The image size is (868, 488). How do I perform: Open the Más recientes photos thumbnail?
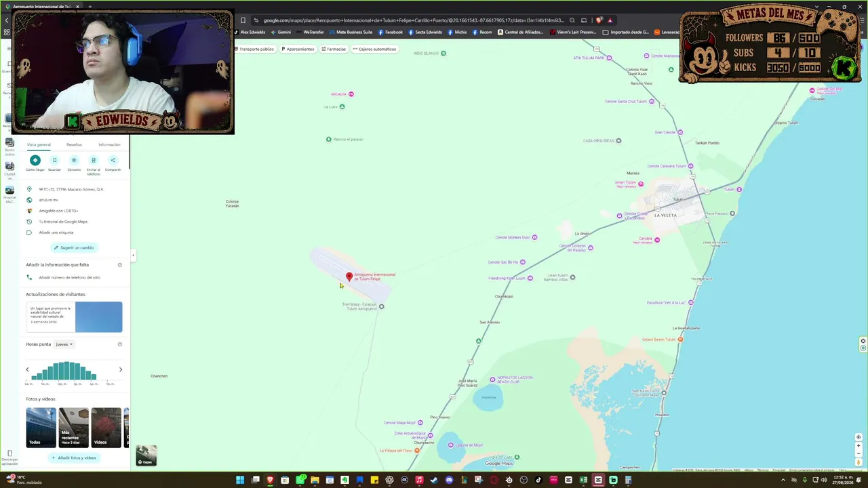click(x=73, y=428)
